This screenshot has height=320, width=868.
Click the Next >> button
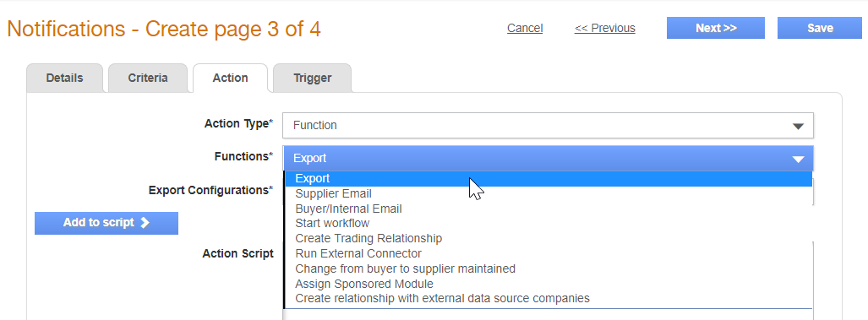point(716,28)
